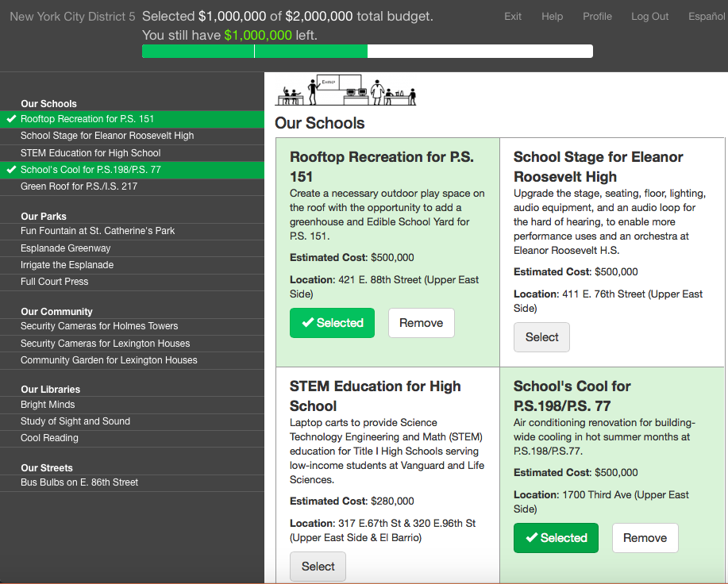Open Security Cameras for Holmes Towers

(x=132, y=326)
